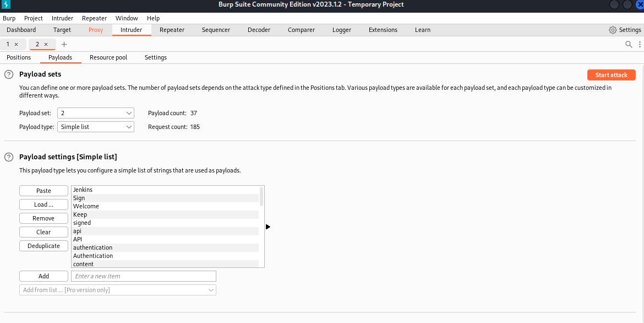Open the Help menu
The height and width of the screenshot is (323, 644).
[153, 18]
